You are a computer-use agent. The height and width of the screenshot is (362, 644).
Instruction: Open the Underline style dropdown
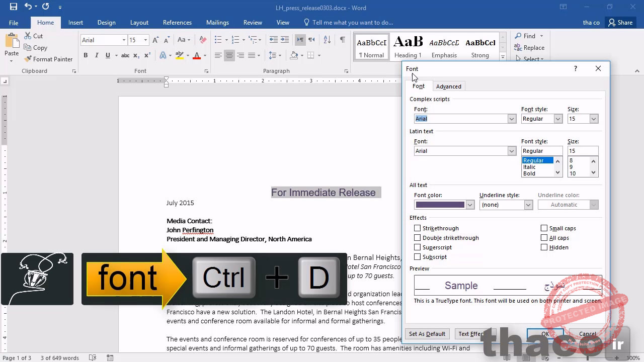528,205
